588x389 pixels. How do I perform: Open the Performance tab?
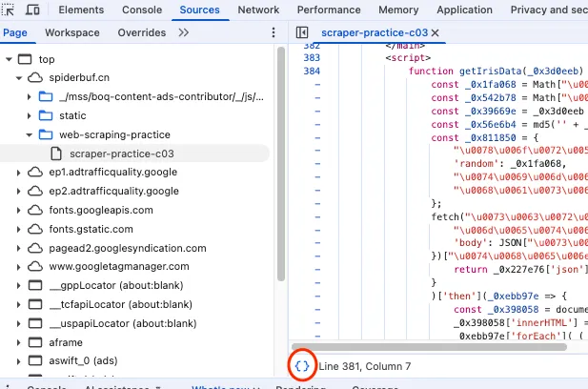pos(329,10)
